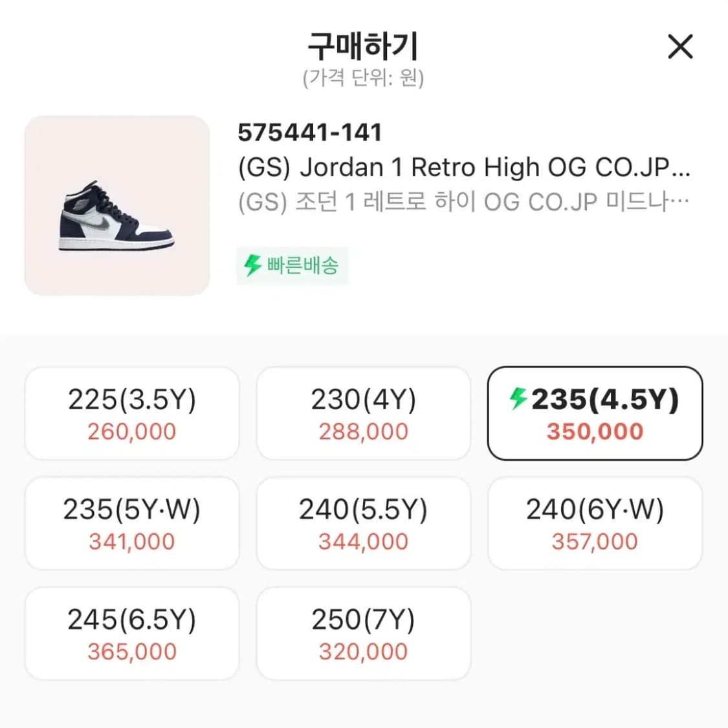Choose size 240(6Y·W)
Screen dimensions: 728x728
[x=595, y=524]
